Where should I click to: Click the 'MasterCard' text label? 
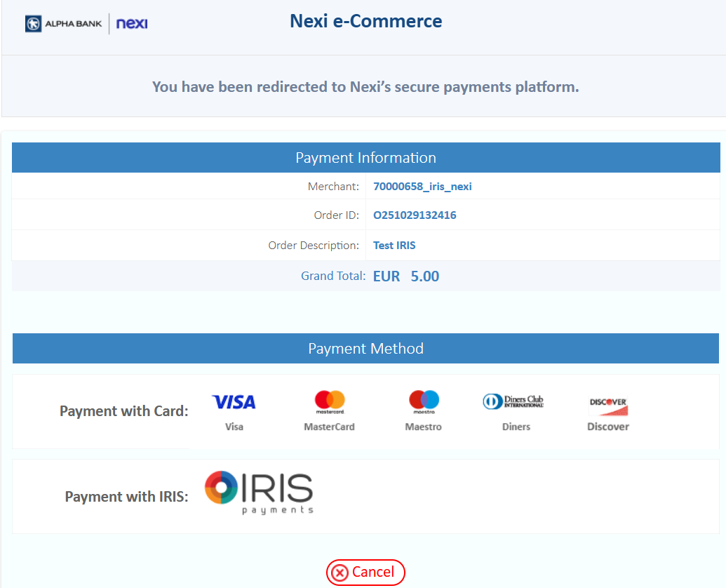329,427
